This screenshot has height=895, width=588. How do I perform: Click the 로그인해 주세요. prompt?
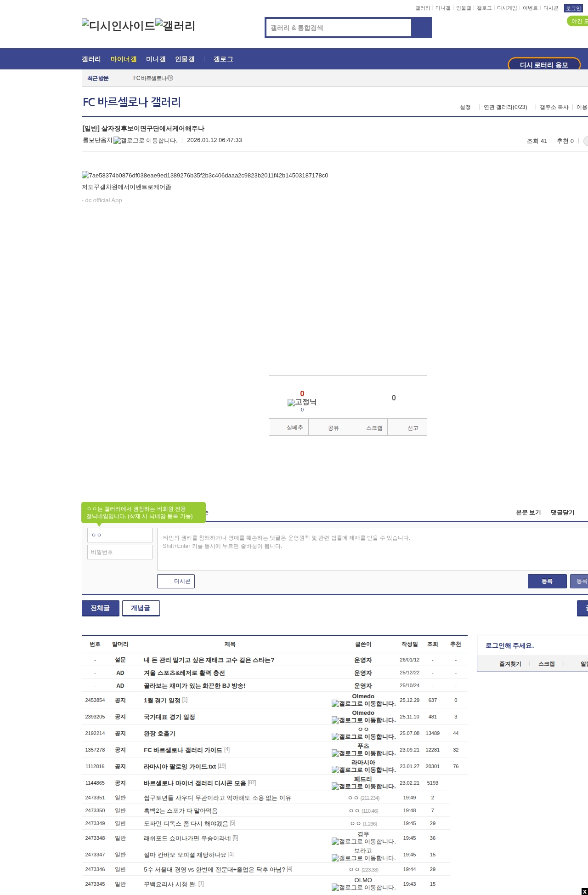click(x=510, y=645)
